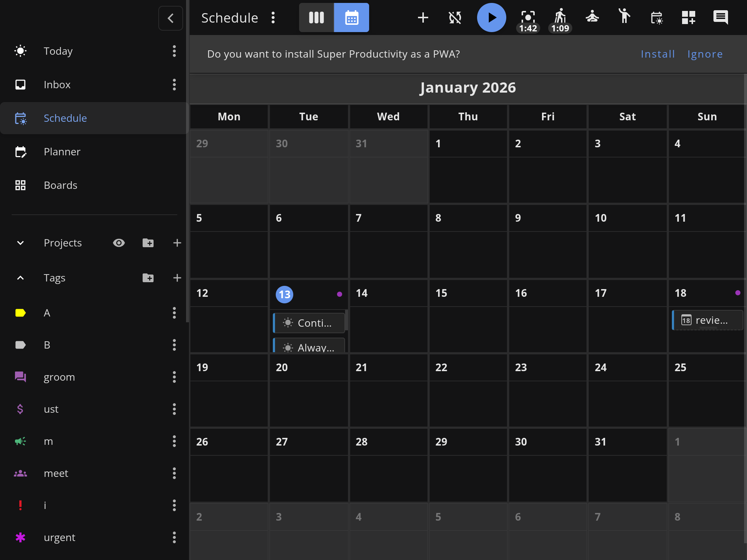This screenshot has width=747, height=560.
Task: Add a new task with the plus icon
Action: coord(422,17)
